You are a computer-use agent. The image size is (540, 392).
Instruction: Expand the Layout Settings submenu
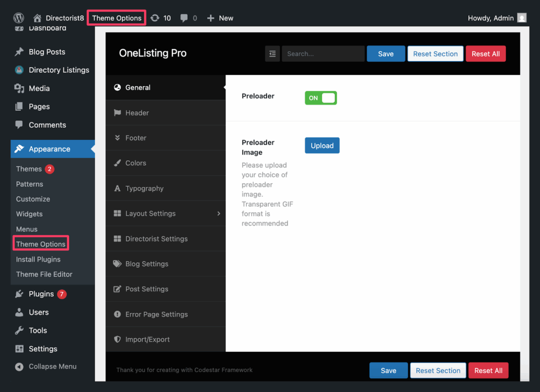[218, 214]
